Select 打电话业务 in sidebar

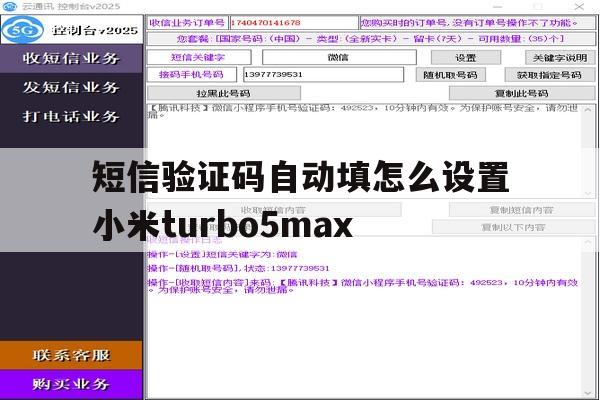click(x=71, y=116)
